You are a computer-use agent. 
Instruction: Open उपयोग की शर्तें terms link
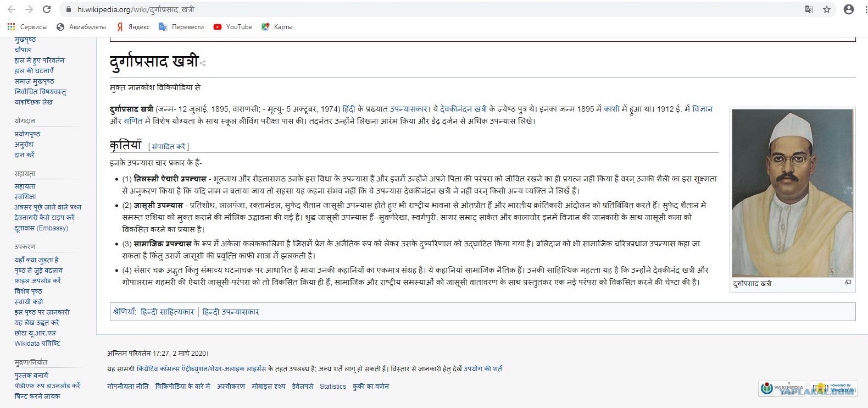tap(483, 369)
